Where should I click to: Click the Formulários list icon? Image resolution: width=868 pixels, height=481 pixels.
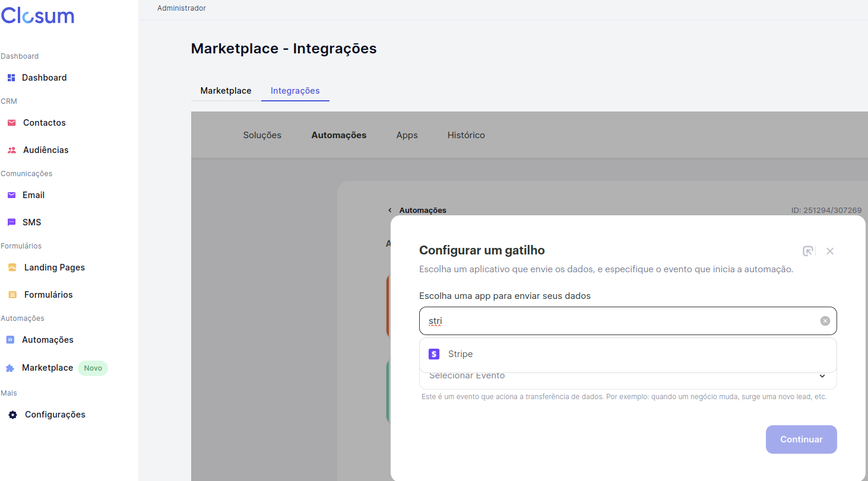click(x=12, y=295)
